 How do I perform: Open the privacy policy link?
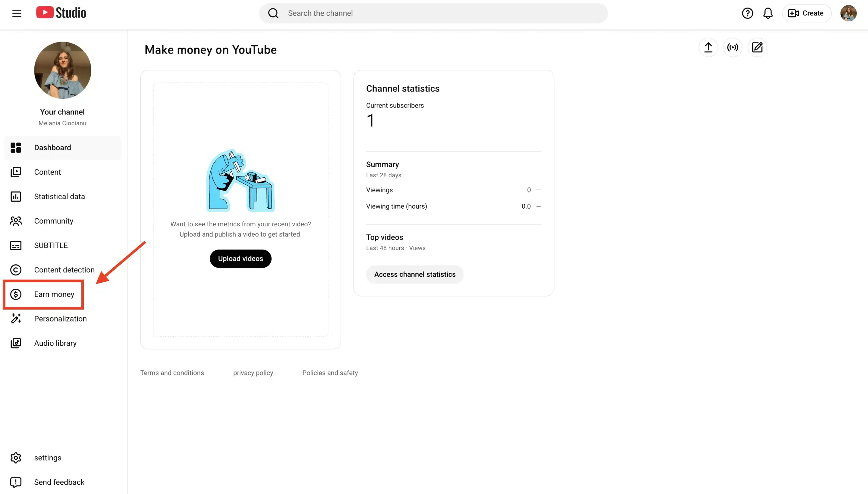tap(253, 373)
